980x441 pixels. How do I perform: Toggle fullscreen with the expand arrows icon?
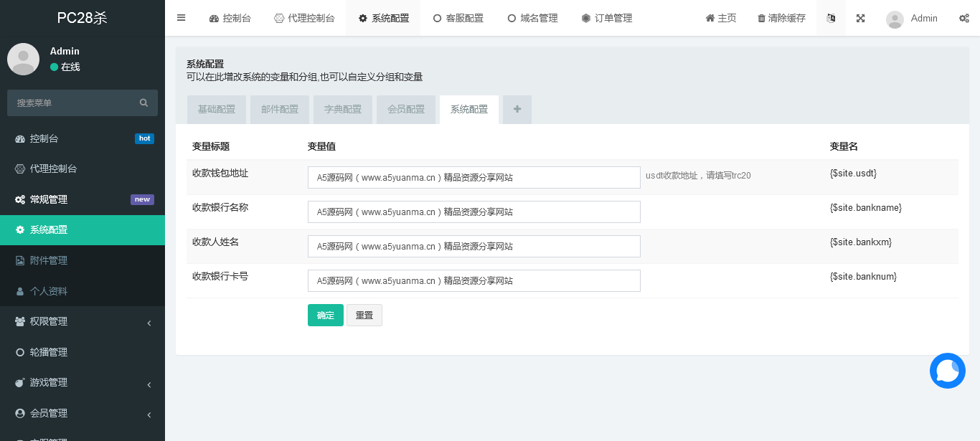[860, 18]
